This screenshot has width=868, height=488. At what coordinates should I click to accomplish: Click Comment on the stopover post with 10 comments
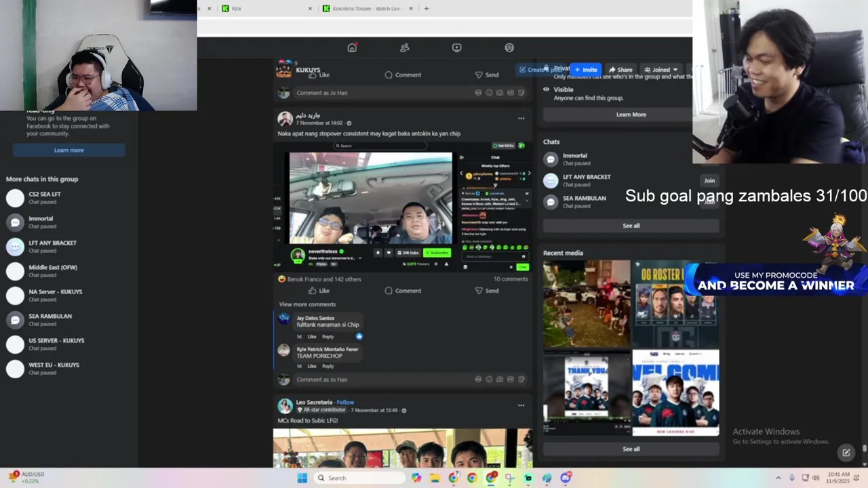(x=403, y=291)
